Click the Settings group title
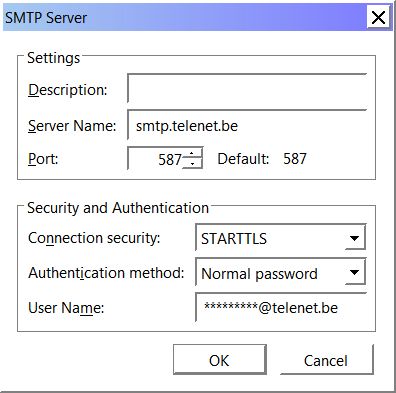This screenshot has height=393, width=396. [x=54, y=58]
